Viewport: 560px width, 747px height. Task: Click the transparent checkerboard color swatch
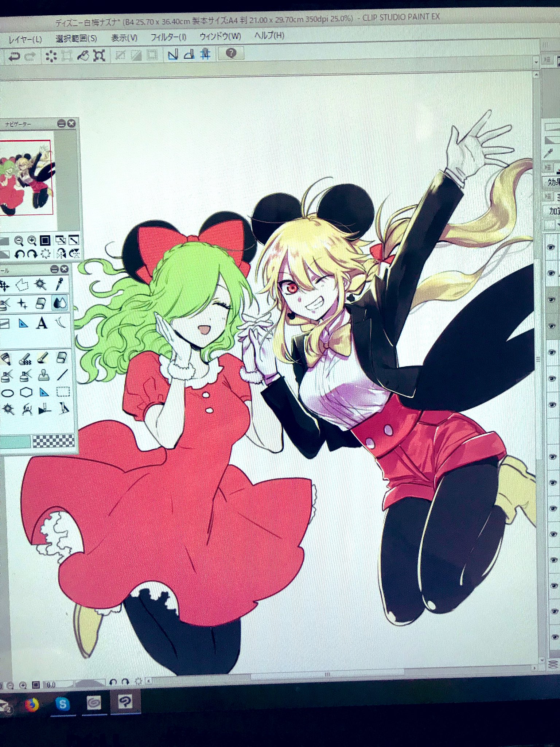point(54,441)
